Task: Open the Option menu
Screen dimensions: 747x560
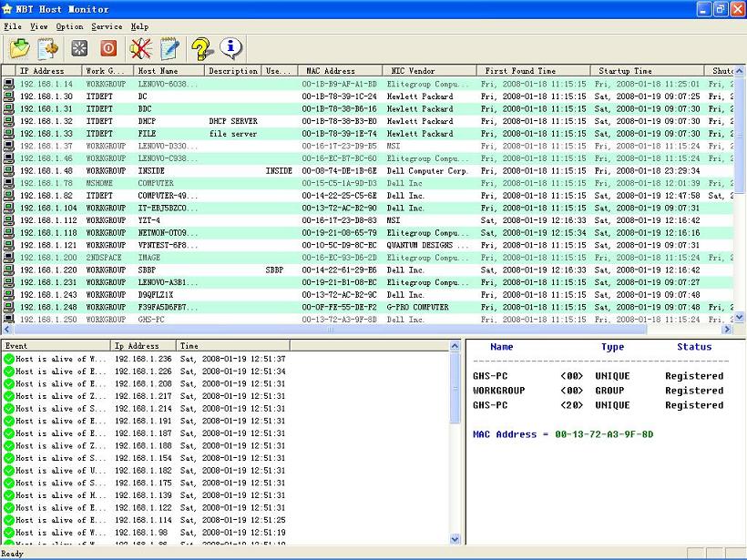Action: [x=69, y=27]
